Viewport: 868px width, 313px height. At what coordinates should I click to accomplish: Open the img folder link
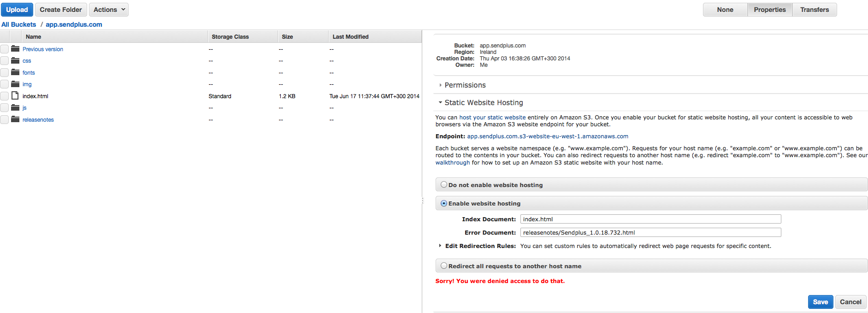(27, 84)
